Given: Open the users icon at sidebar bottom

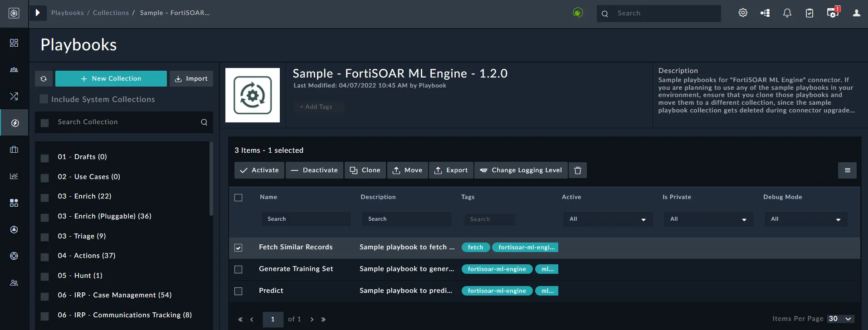Looking at the screenshot, I should click(14, 283).
